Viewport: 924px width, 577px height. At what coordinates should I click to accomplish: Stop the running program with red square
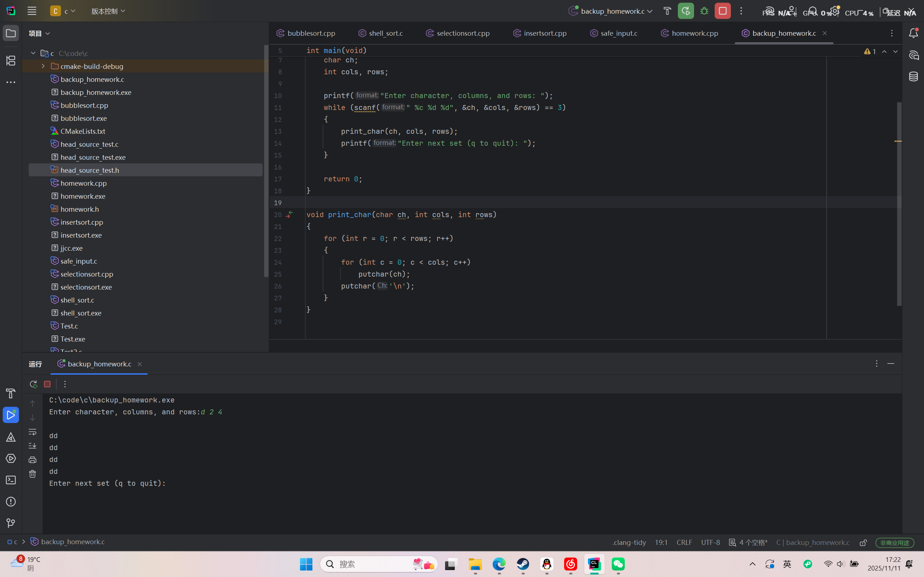coord(722,11)
